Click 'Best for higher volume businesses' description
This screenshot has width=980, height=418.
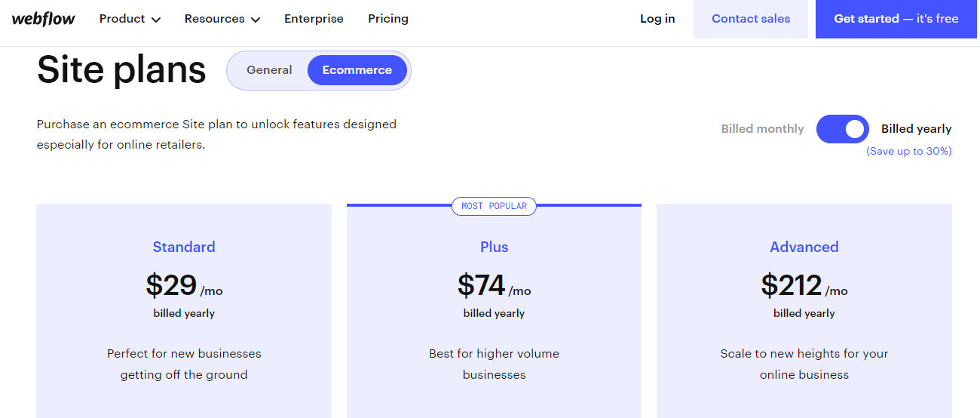[x=495, y=364]
